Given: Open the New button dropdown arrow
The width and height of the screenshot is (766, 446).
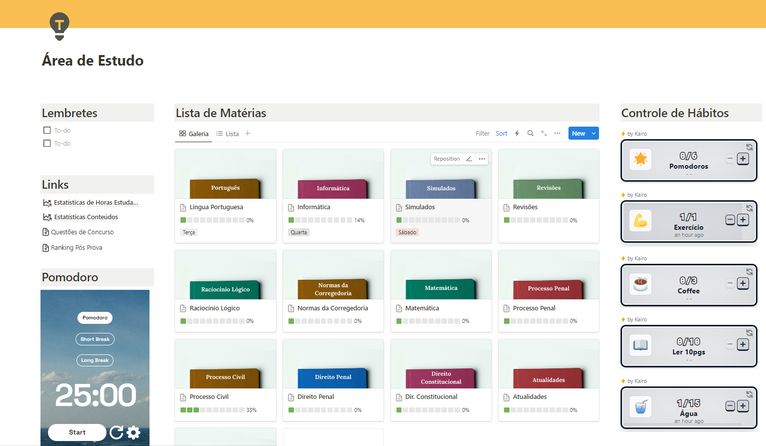Looking at the screenshot, I should (x=594, y=133).
